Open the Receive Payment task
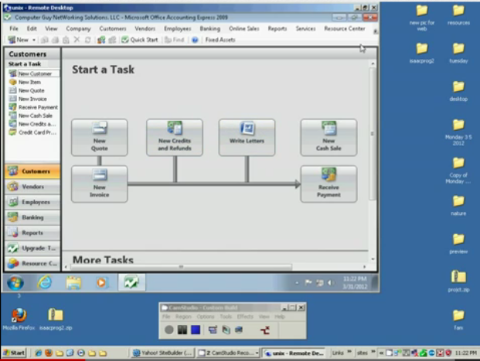 coord(329,184)
